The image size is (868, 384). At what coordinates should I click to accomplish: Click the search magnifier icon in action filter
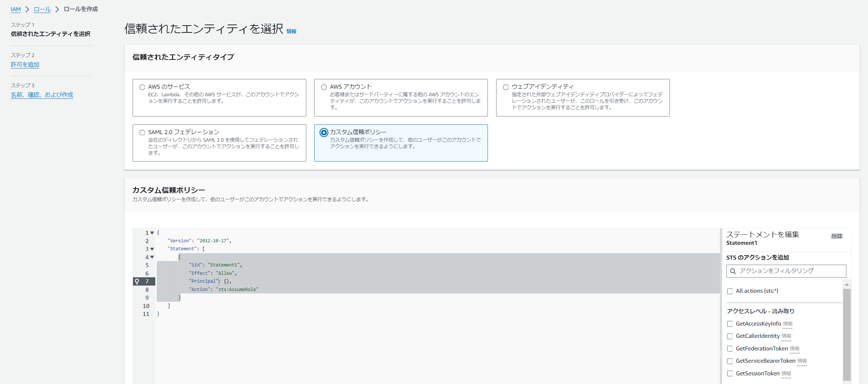(x=733, y=271)
